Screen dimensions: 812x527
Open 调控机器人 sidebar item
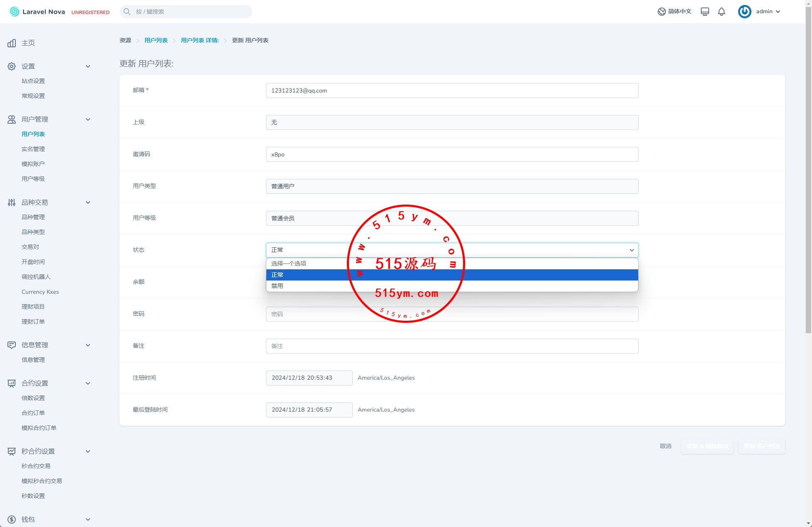tap(36, 277)
